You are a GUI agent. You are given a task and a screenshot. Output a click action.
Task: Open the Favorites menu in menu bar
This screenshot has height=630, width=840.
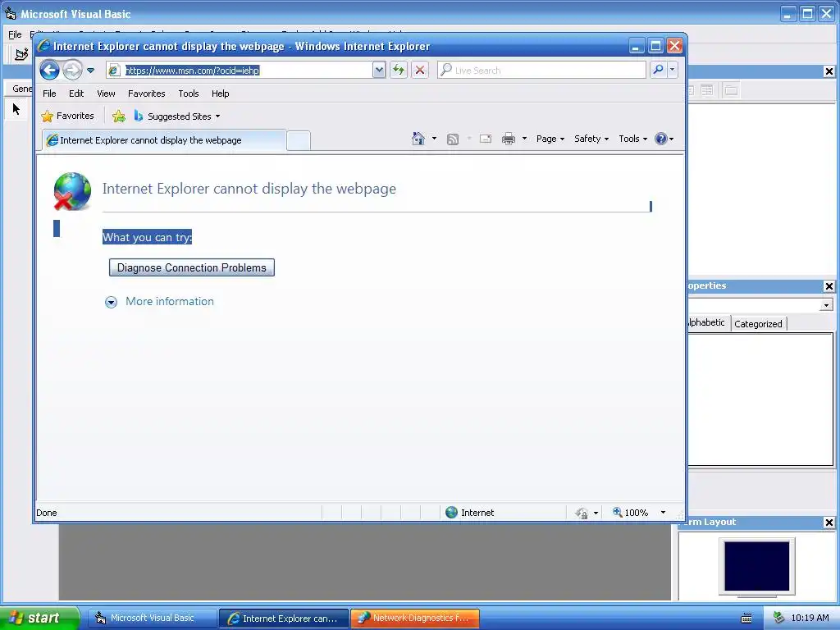[146, 94]
